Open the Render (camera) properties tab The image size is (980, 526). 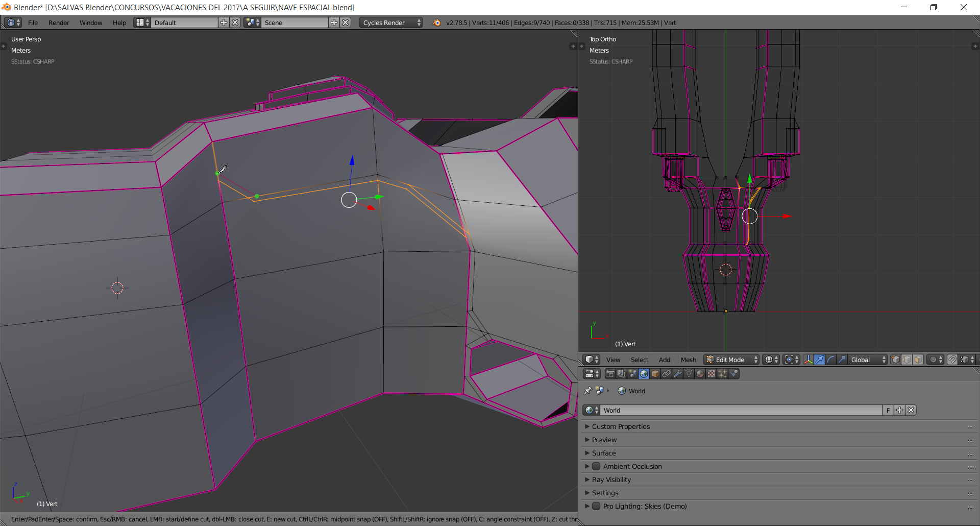610,374
